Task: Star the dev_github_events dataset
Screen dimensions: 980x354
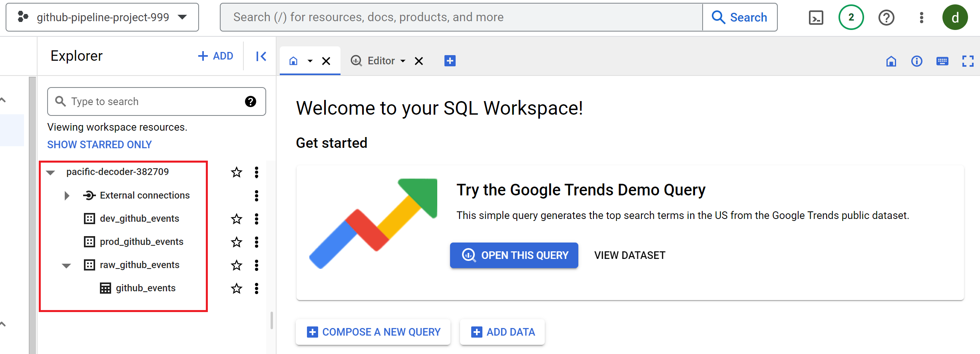Action: 237,219
